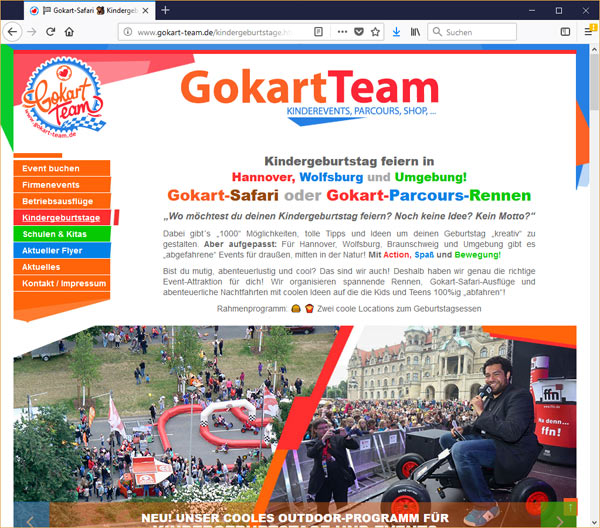
Task: Toggle reader view icon in address bar
Action: 318,32
